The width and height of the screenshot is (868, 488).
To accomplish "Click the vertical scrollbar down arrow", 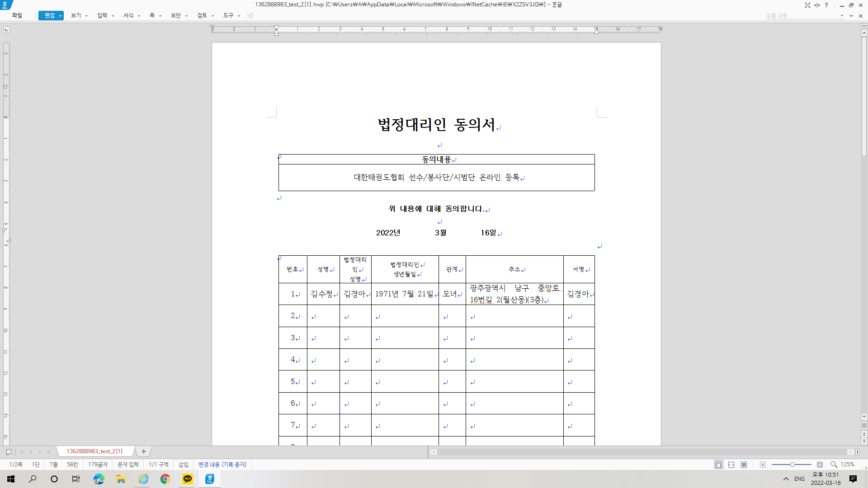I will click(x=864, y=417).
